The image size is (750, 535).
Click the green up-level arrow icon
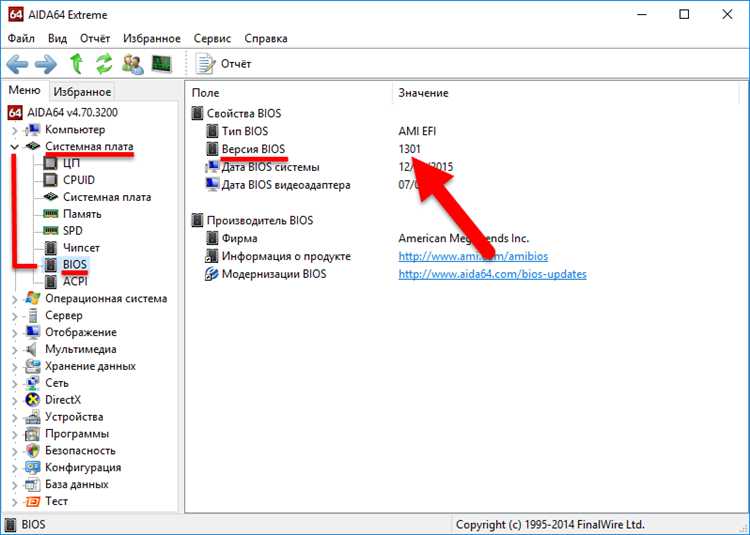click(76, 64)
